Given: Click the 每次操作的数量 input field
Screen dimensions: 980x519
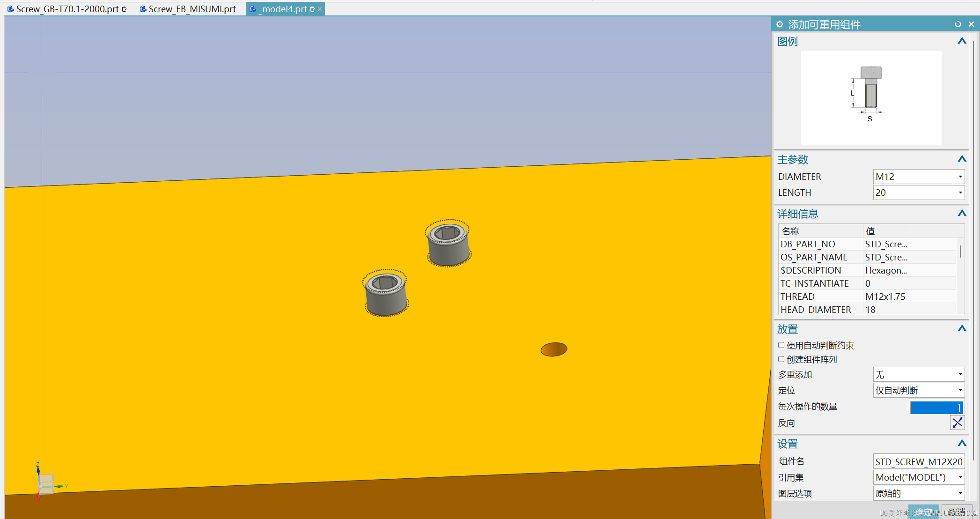Looking at the screenshot, I should coord(936,407).
